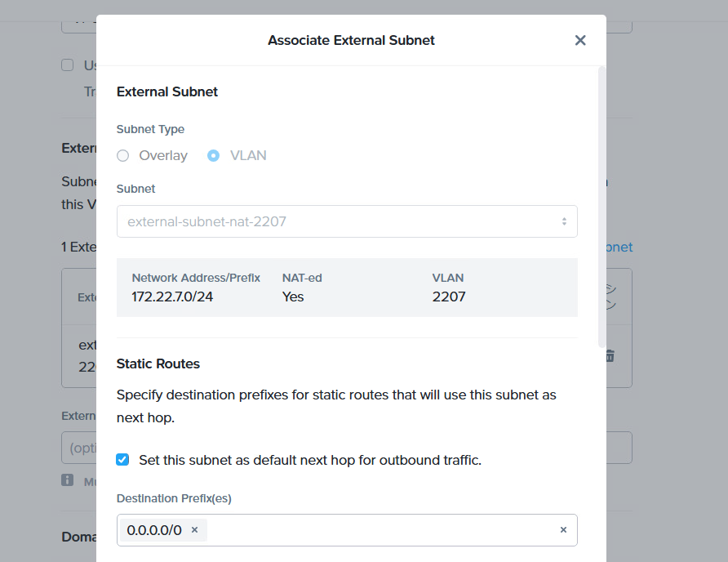728x562 pixels.
Task: Click the dialog's vertical scrollbar
Action: coord(601,204)
